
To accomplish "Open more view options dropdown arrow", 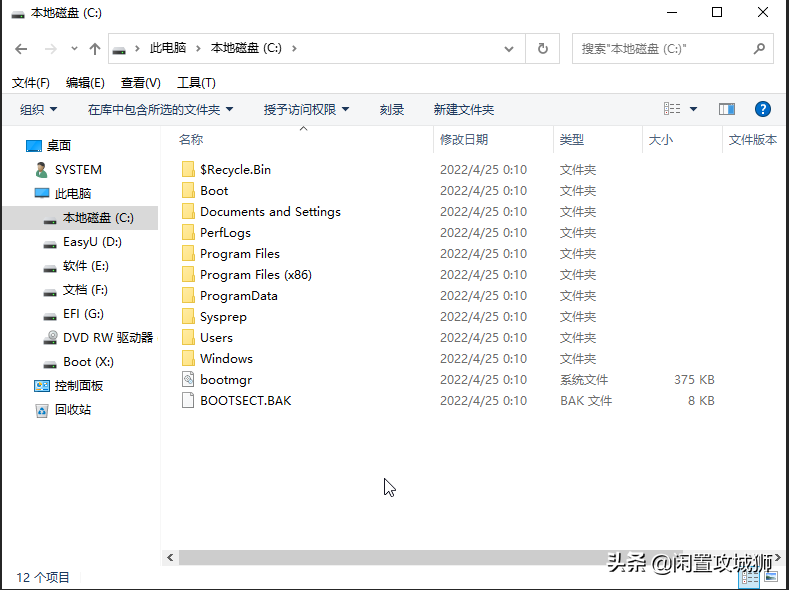I will 693,109.
